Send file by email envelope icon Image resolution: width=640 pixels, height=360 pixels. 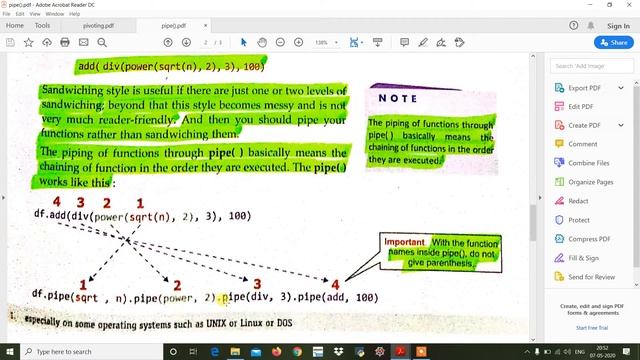pyautogui.click(x=84, y=42)
